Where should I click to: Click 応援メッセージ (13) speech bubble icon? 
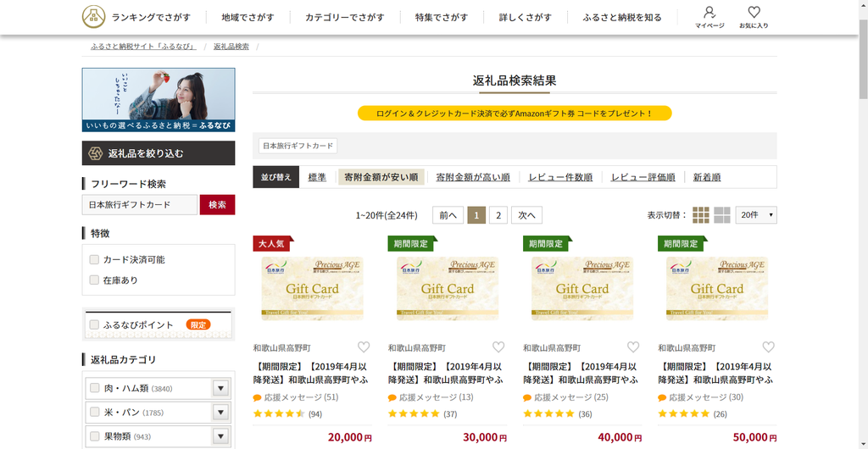tap(392, 397)
